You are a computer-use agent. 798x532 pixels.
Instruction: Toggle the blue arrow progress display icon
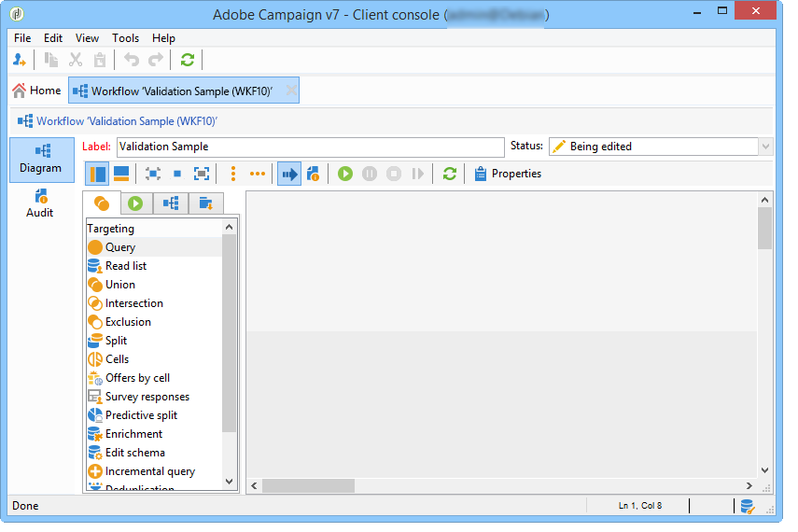coord(289,175)
